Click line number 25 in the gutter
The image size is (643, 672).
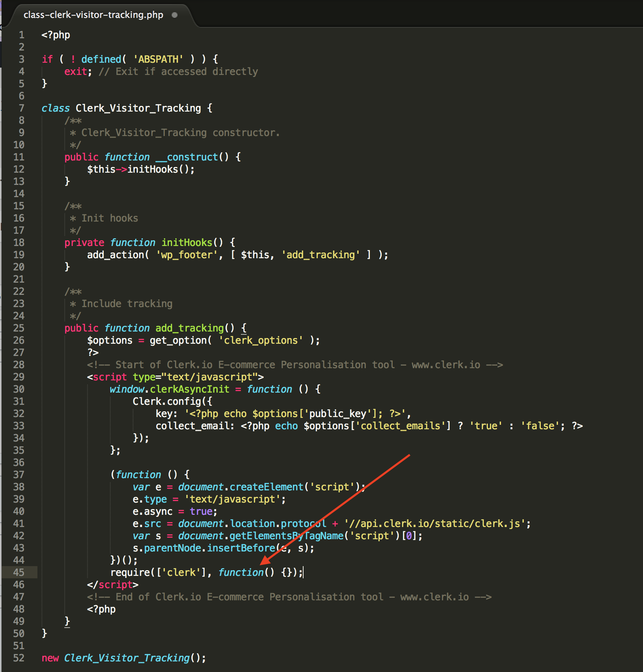[x=19, y=328]
